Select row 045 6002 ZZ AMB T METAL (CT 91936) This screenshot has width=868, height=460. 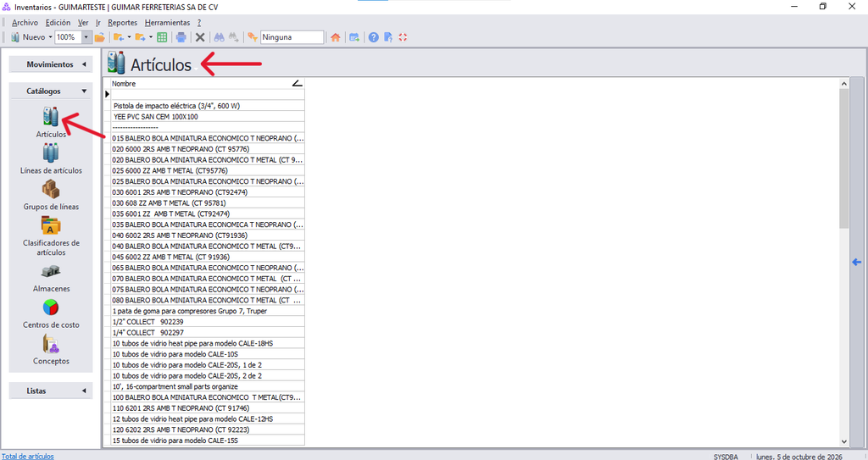click(208, 257)
